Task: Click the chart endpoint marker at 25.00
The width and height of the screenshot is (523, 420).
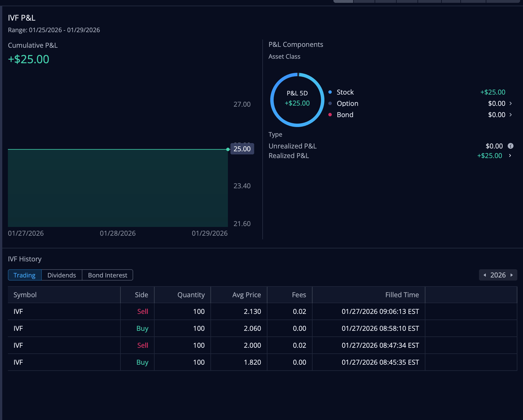Action: [x=228, y=149]
